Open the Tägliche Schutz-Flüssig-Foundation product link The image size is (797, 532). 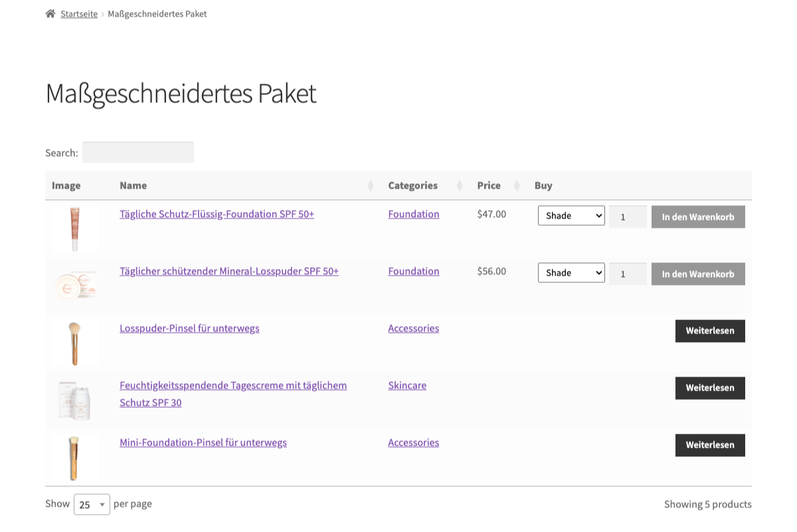(x=217, y=214)
